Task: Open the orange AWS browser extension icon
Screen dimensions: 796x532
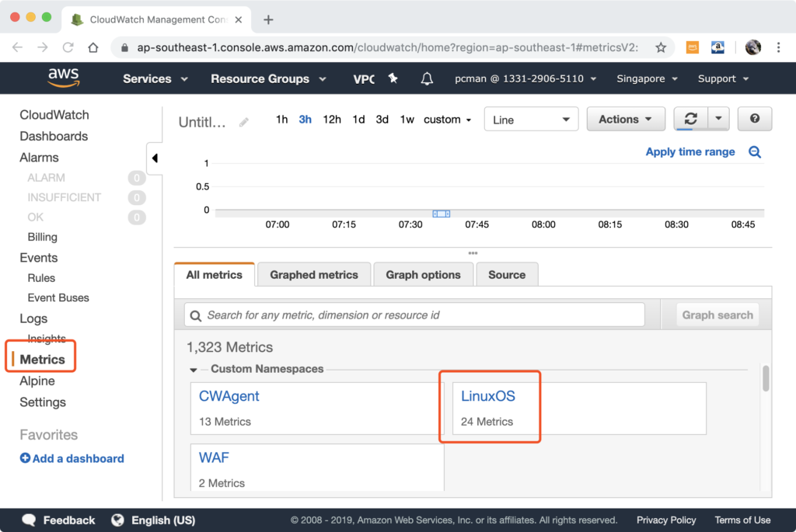Action: [x=693, y=47]
